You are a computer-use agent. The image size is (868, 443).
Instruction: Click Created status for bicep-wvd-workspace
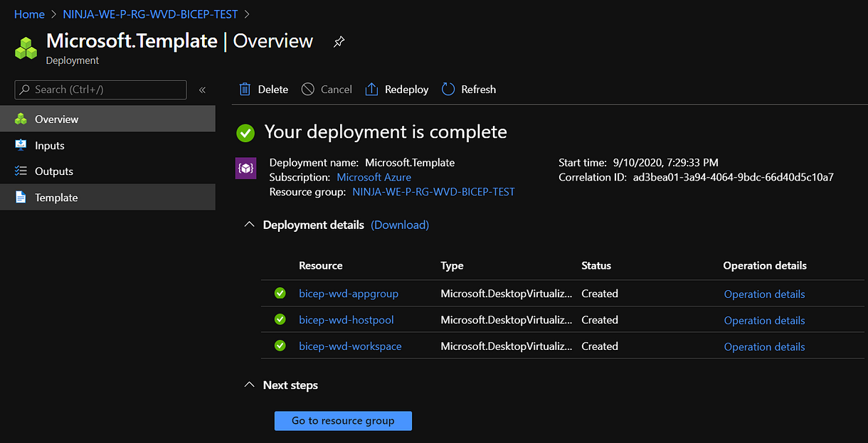(600, 346)
